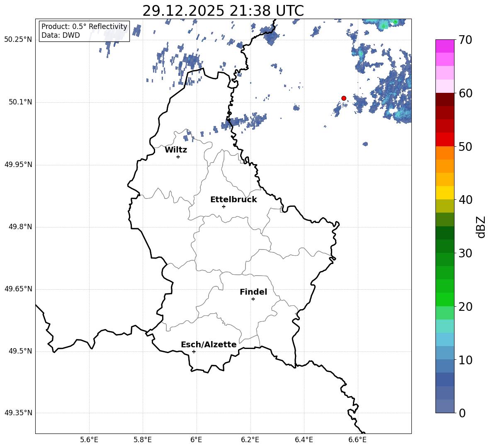This screenshot has height=448, width=491.
Task: Click the 6°E longitude label
Action: 196,440
